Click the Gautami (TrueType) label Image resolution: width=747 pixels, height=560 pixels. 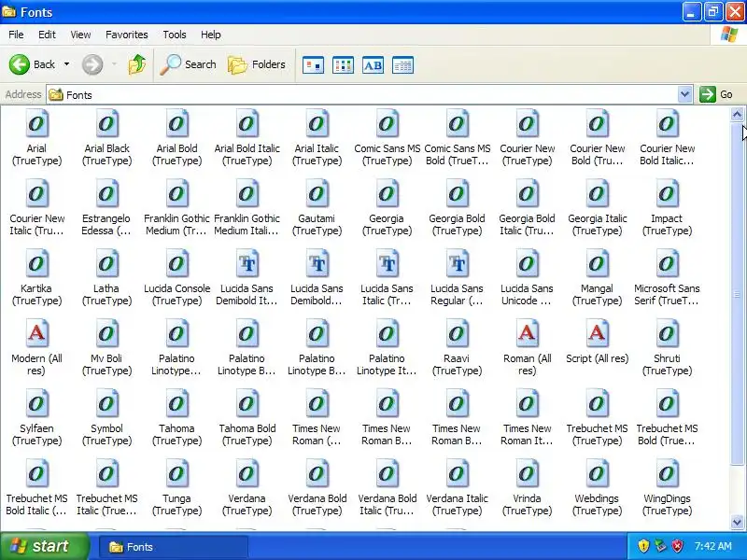317,224
